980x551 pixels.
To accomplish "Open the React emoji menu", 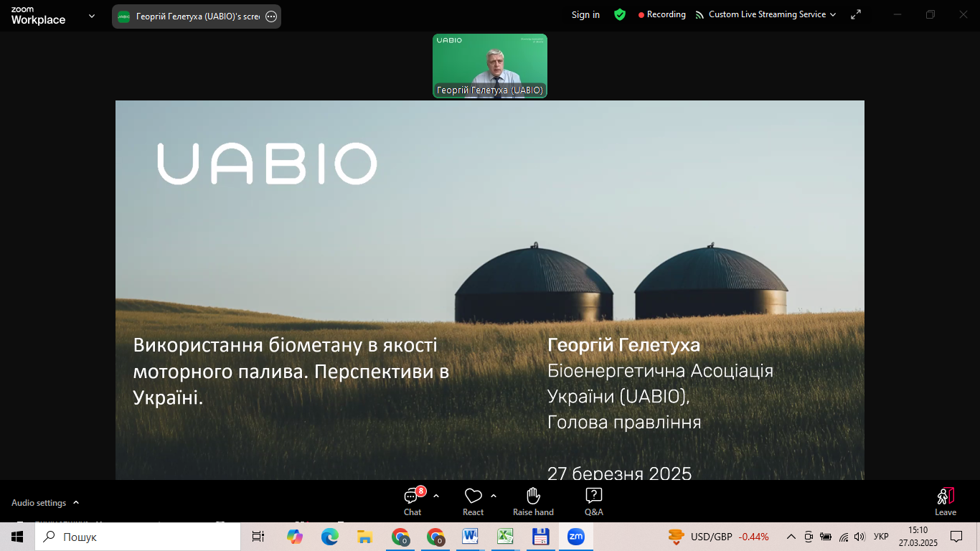I will [x=473, y=501].
